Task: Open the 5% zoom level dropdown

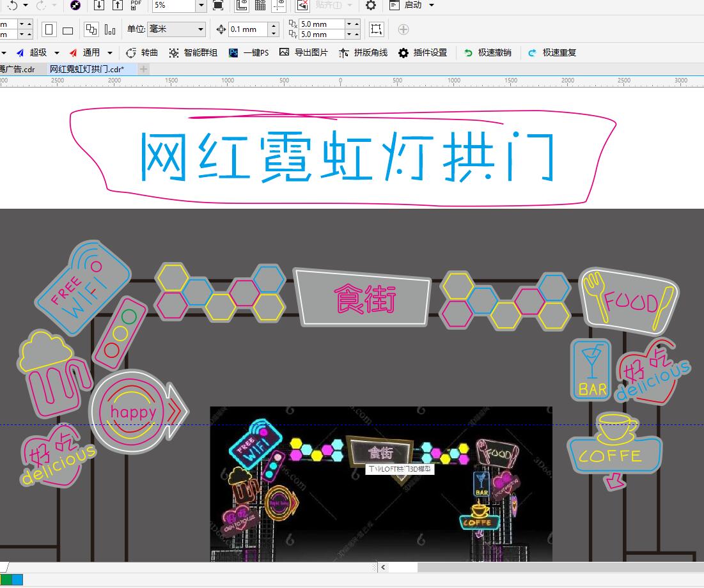Action: (x=201, y=5)
